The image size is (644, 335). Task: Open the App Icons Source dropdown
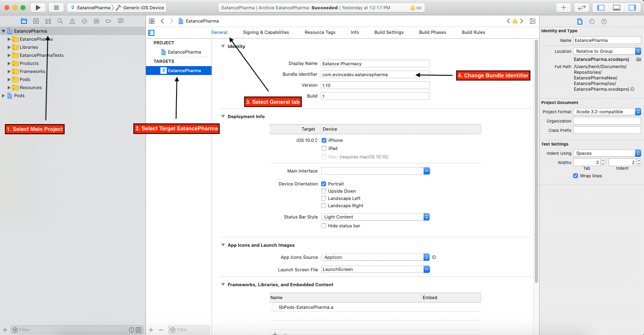click(x=375, y=257)
